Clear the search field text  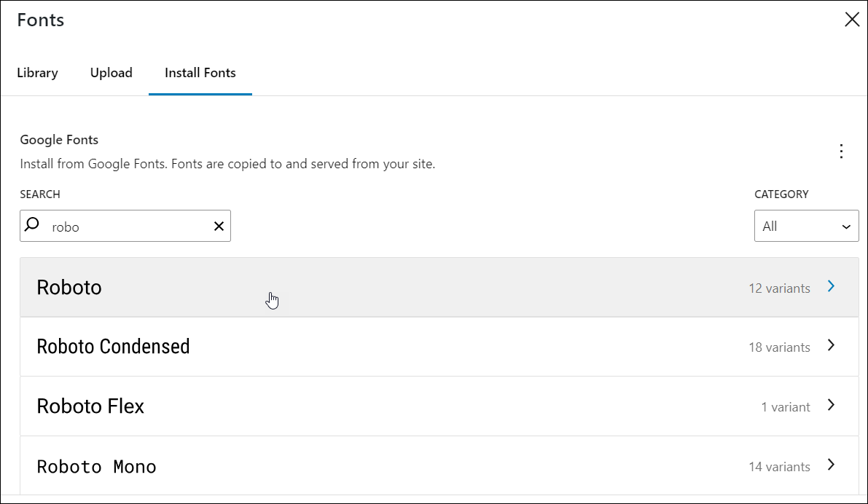pos(219,226)
